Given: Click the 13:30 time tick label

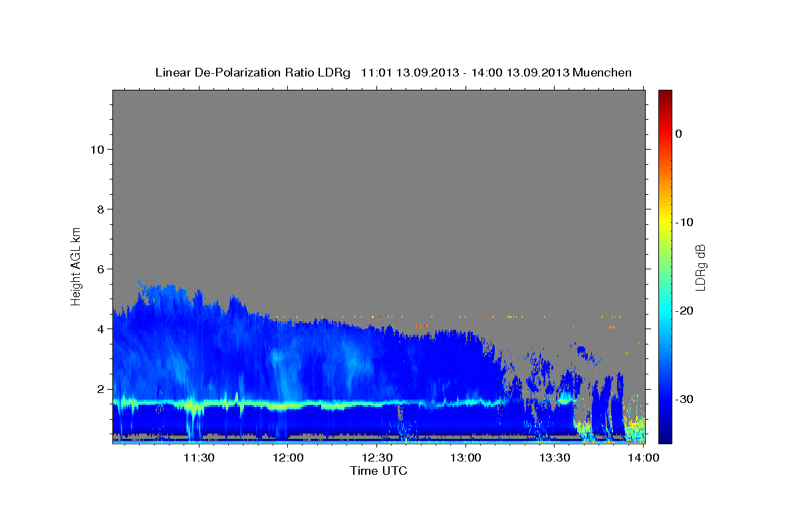Looking at the screenshot, I should 555,458.
